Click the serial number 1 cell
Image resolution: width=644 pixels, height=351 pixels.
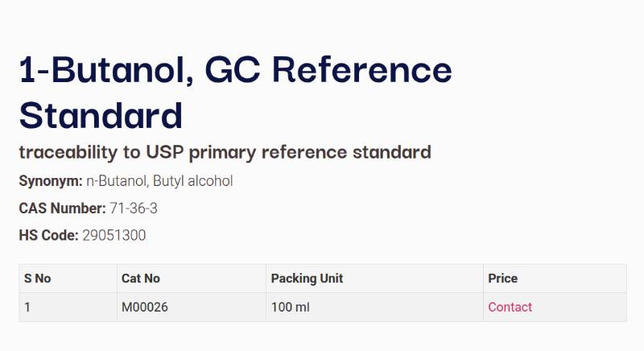point(27,307)
